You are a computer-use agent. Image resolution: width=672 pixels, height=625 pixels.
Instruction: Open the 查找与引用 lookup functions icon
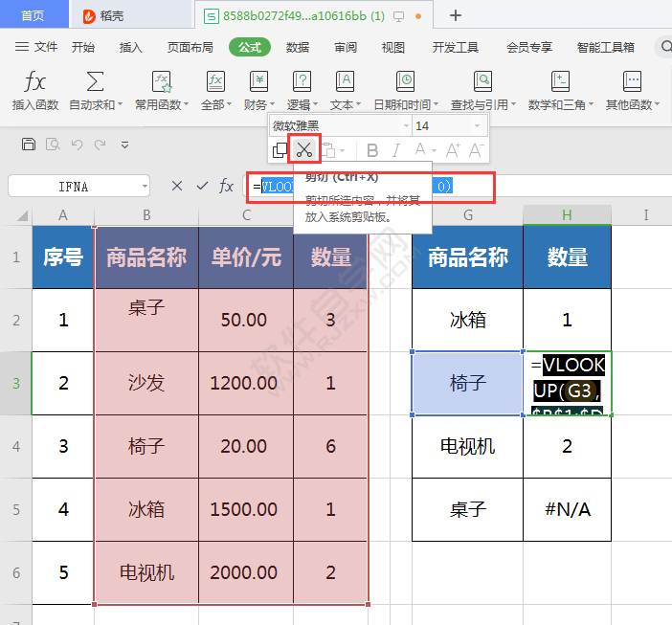pyautogui.click(x=482, y=81)
